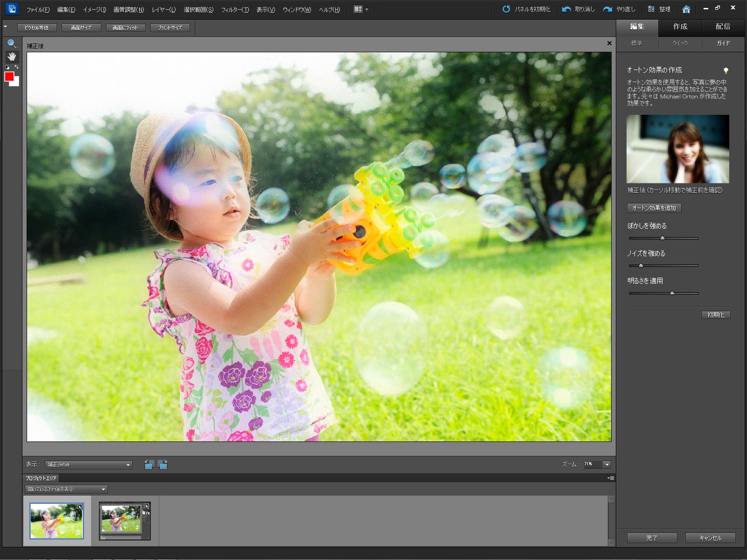Open the tool options preset arrow
Screen dimensions: 747x560
point(6,27)
